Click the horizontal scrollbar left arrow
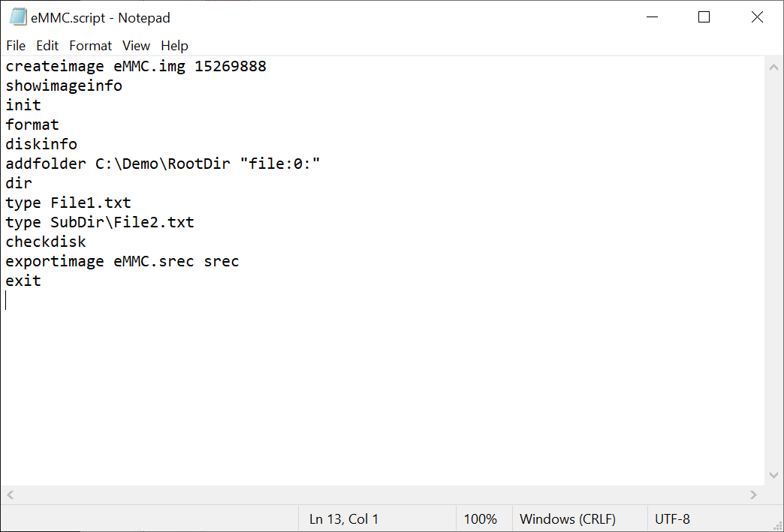 11,494
